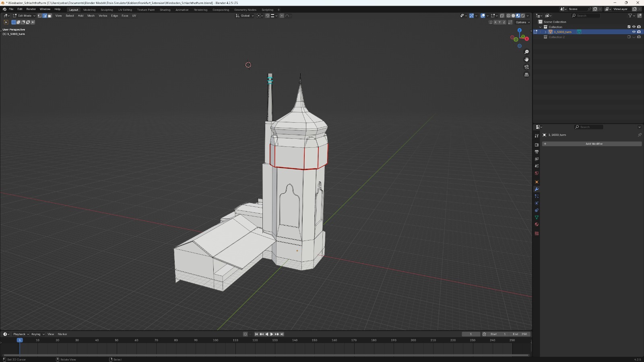Select wireframe viewport shading

(x=508, y=16)
